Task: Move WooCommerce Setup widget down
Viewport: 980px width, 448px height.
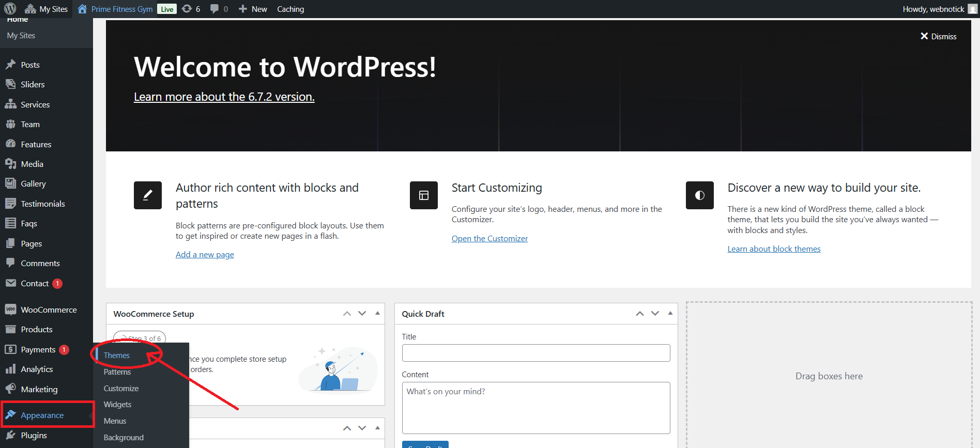Action: pyautogui.click(x=362, y=314)
